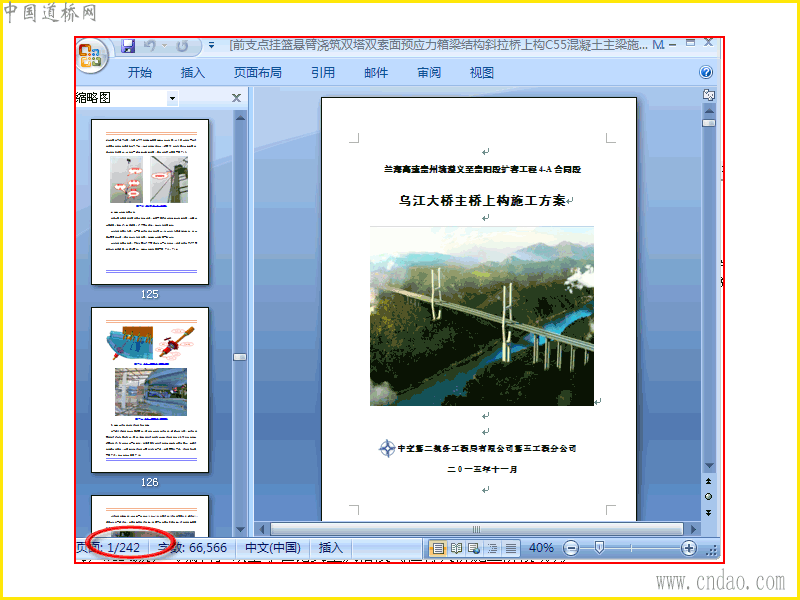Zoom out with the minus button
The image size is (800, 600).
(571, 548)
